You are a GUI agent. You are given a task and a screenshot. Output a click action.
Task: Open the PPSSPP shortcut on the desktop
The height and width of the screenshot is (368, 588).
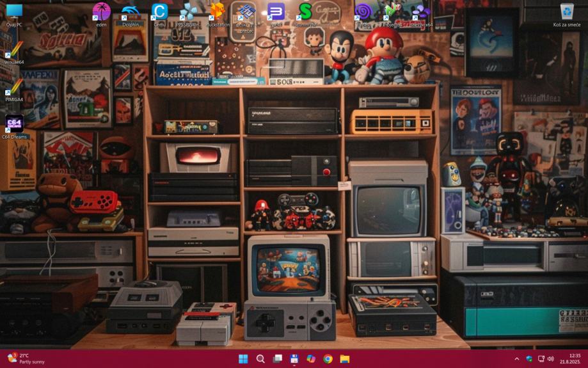[x=189, y=15]
